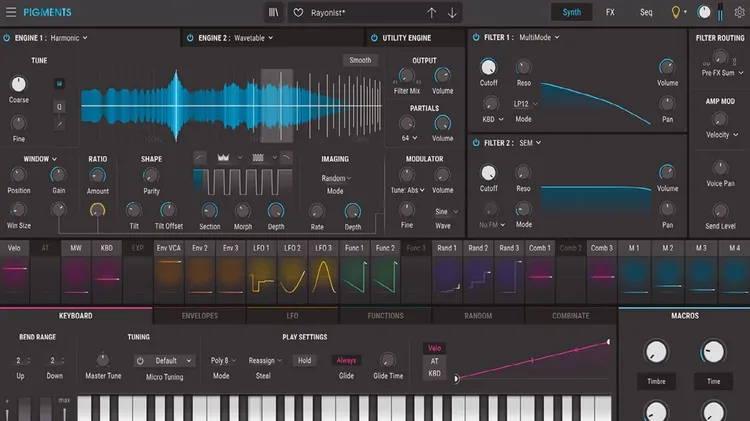Toggle Micro Tuning power button
The image size is (750, 421).
(140, 361)
